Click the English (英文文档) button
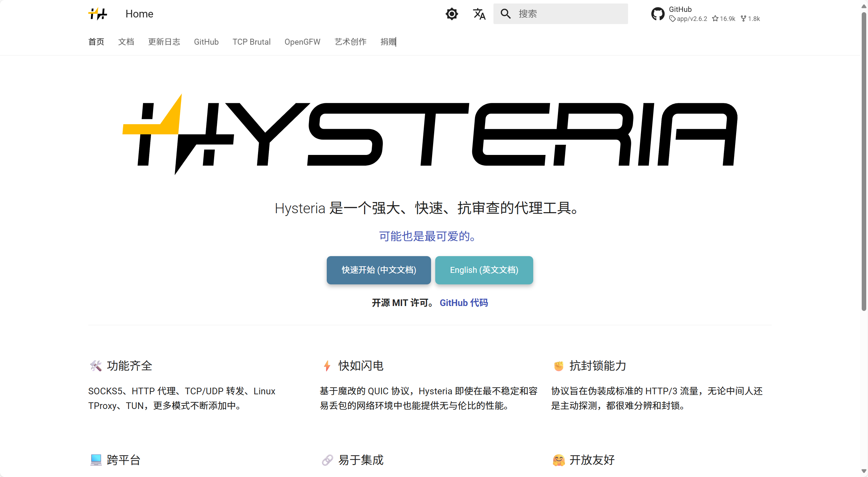 click(x=484, y=270)
